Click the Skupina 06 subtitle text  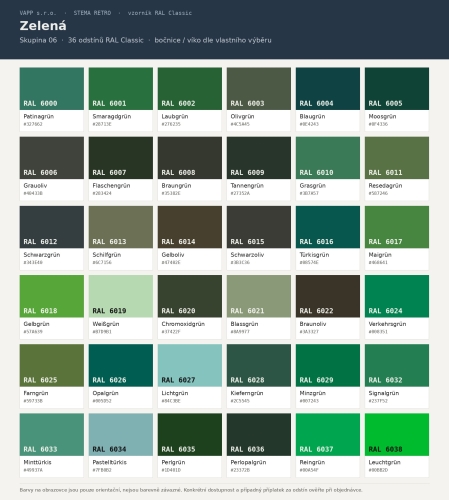(x=38, y=40)
